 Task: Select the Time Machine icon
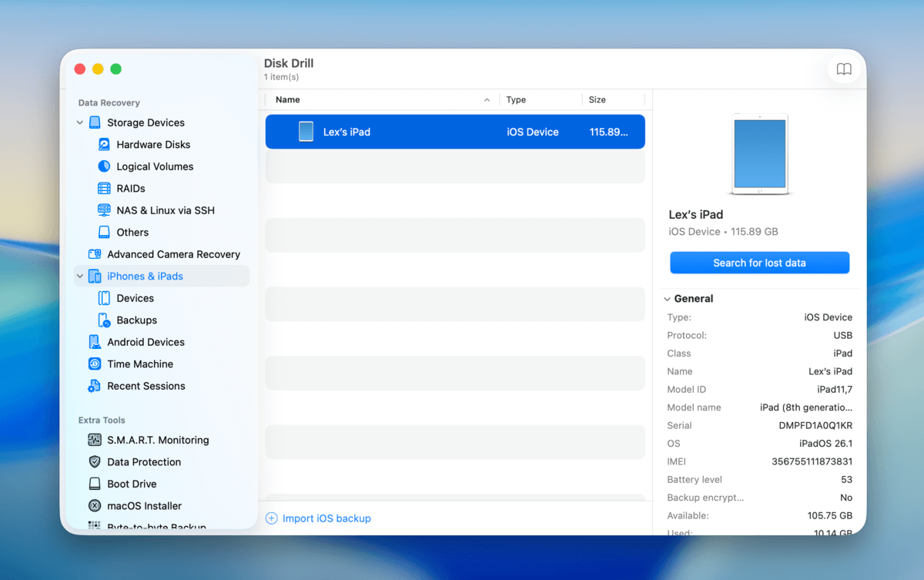(93, 363)
